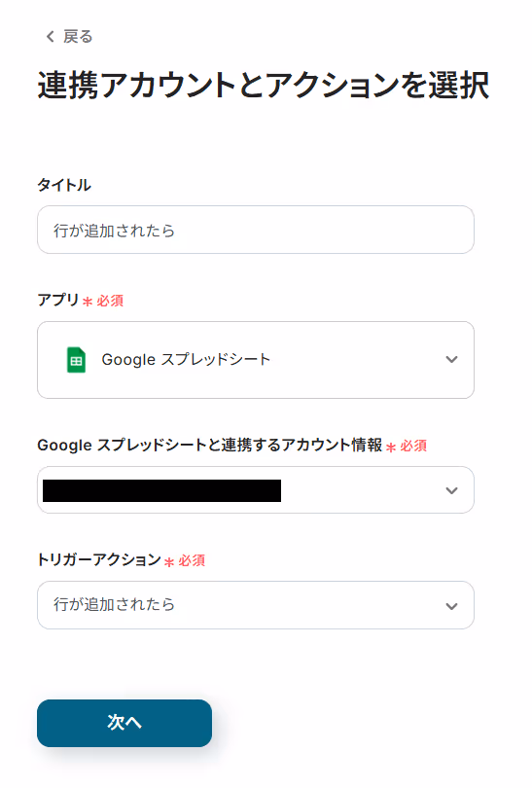The image size is (532, 788).
Task: Expand the アプリ dropdown chevron
Action: pos(451,360)
